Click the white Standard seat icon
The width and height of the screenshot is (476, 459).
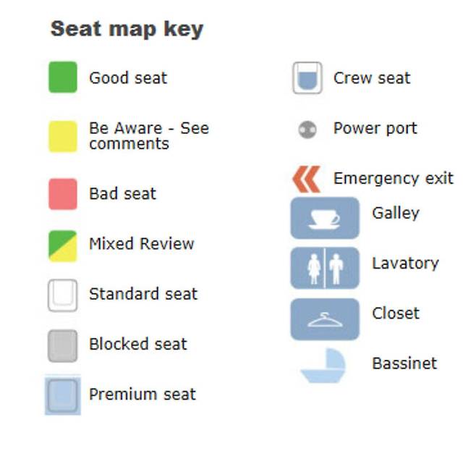[x=63, y=295]
